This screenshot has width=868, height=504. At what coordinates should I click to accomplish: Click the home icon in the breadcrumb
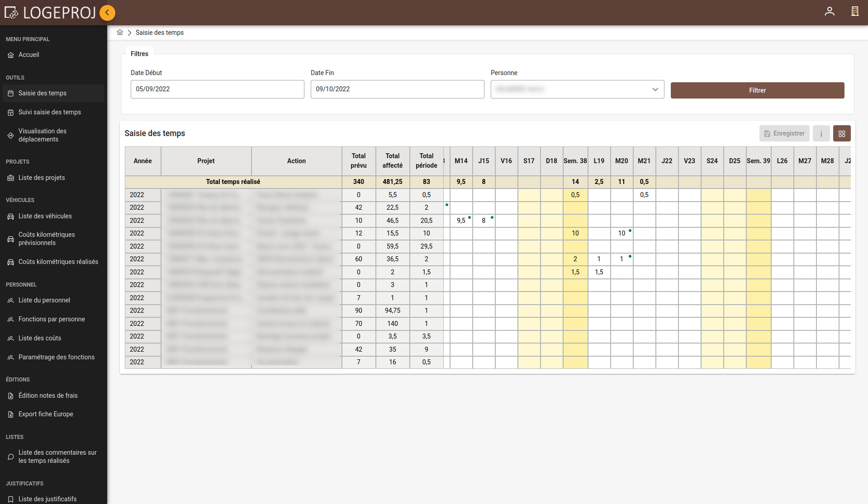tap(120, 33)
